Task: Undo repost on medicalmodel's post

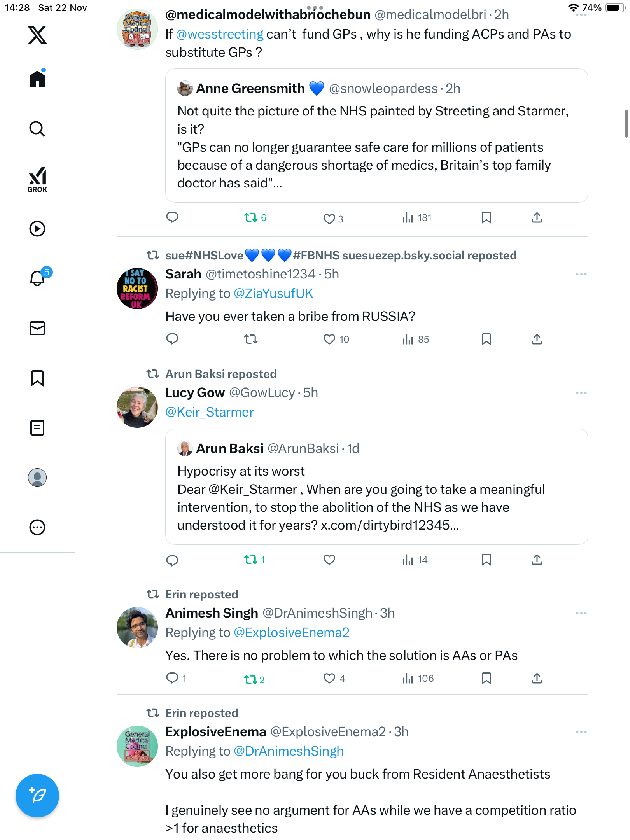Action: coord(251,217)
